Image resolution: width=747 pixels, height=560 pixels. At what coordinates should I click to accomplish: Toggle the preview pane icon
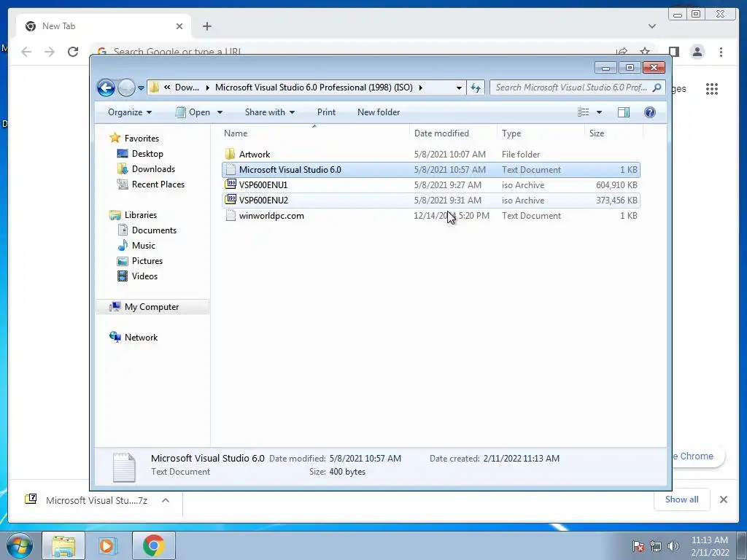click(623, 112)
